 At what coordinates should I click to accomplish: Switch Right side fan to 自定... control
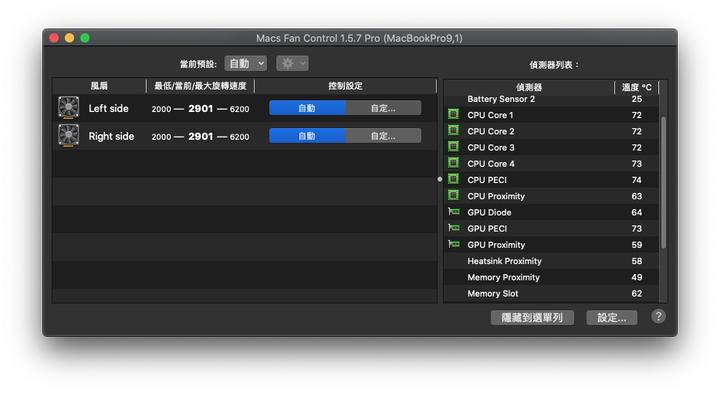383,136
